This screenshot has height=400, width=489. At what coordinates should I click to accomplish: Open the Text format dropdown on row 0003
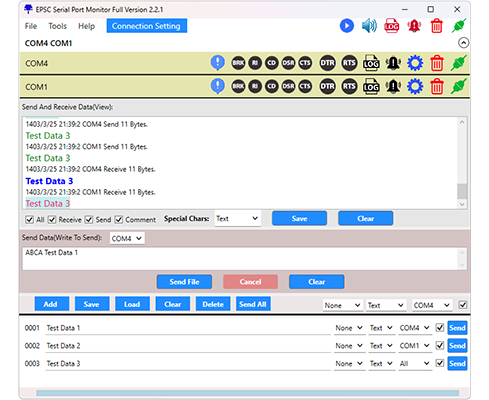click(x=381, y=363)
